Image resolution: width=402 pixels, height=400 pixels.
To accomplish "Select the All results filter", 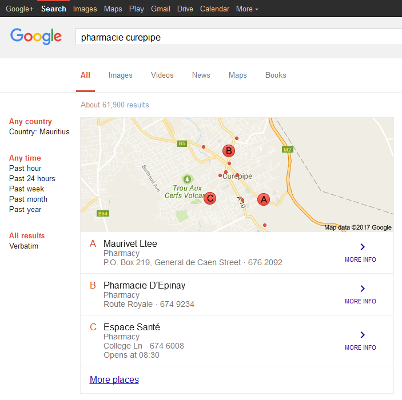I will click(27, 236).
